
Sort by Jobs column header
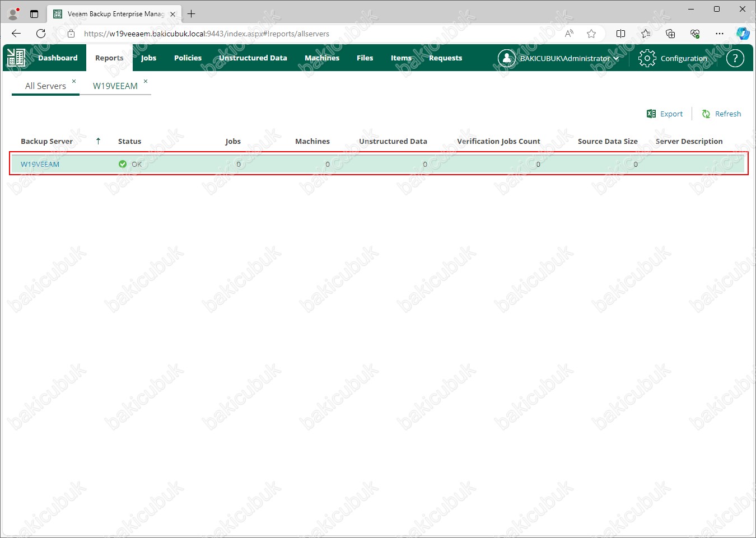coord(233,141)
